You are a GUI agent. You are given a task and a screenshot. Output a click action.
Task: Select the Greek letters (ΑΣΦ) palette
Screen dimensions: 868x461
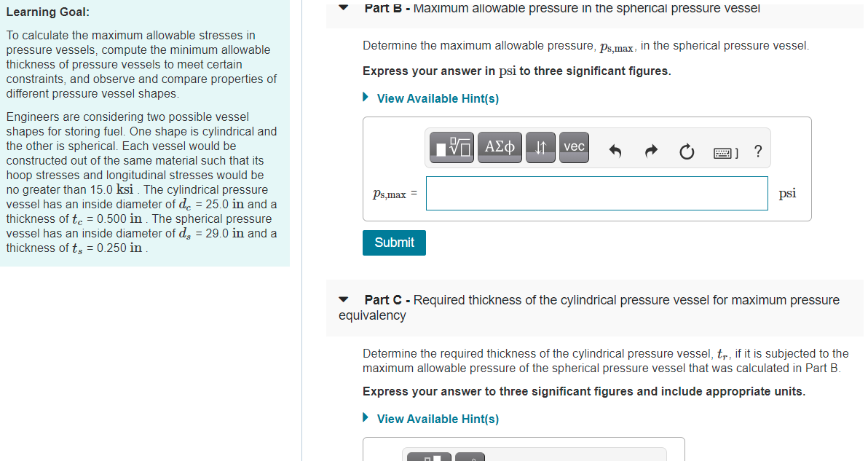pos(500,147)
